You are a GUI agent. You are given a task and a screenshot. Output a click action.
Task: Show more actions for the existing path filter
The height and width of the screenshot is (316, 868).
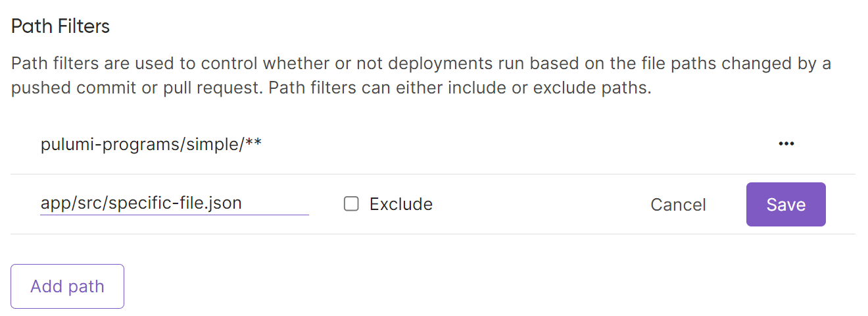pyautogui.click(x=786, y=144)
